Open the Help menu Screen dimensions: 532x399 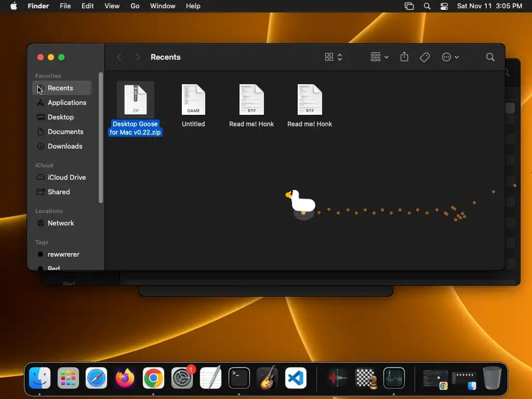point(193,6)
